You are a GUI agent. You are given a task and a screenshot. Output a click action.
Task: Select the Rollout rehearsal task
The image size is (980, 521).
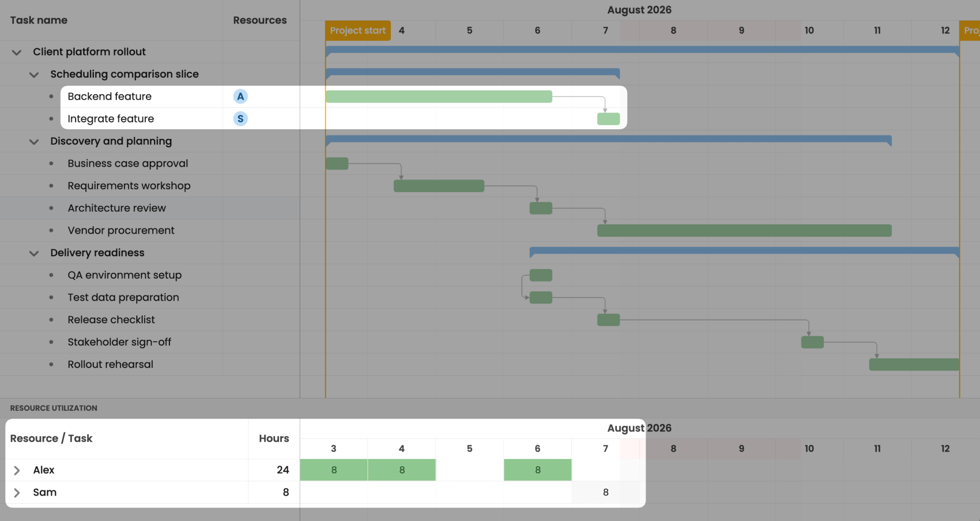pyautogui.click(x=110, y=364)
